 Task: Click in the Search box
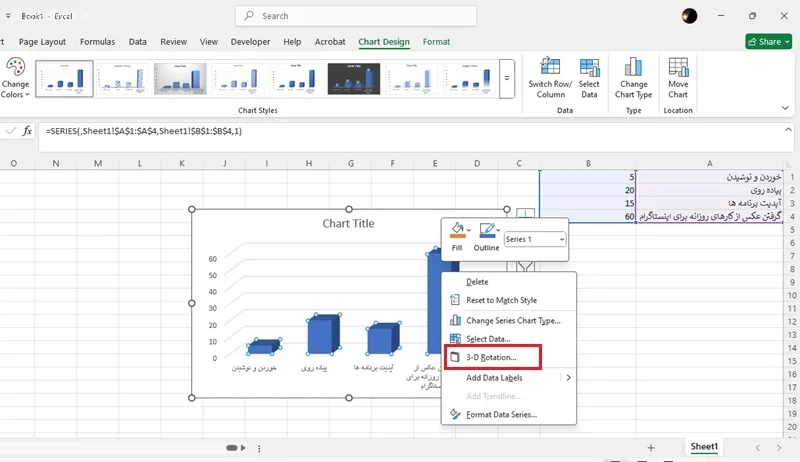coord(355,16)
